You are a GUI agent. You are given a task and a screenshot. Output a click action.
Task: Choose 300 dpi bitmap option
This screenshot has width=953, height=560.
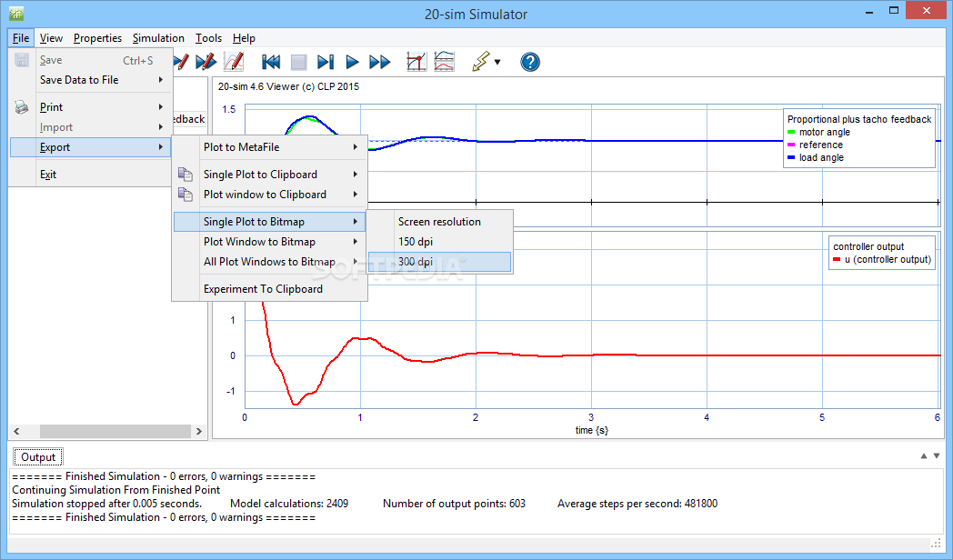point(439,262)
